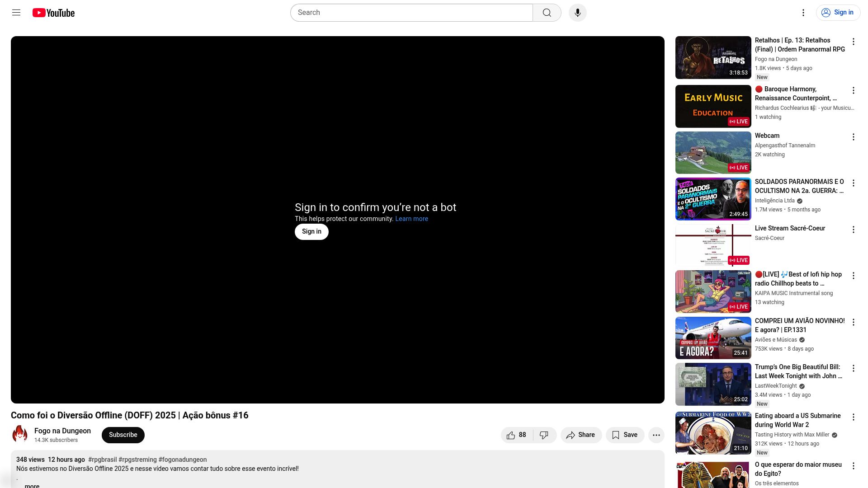Screen dimensions: 868x488
Task: Dislike the video with thumbs down
Action: click(544, 435)
